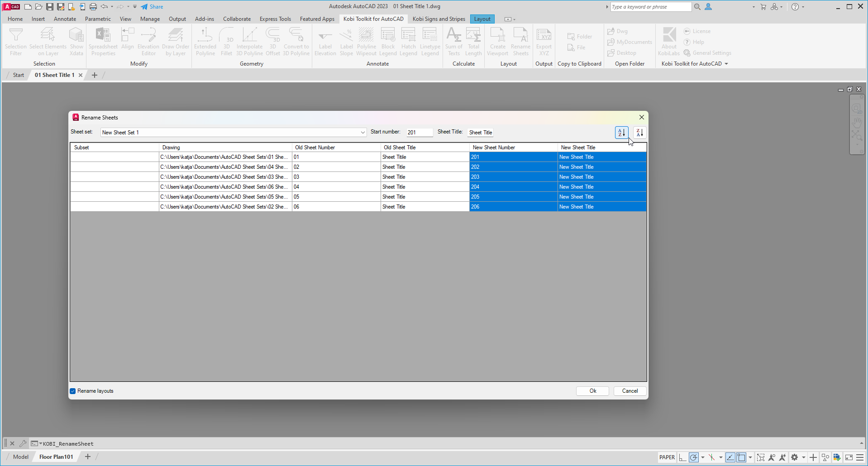868x466 pixels.
Task: Toggle ortho mode in the status bar
Action: tap(682, 457)
